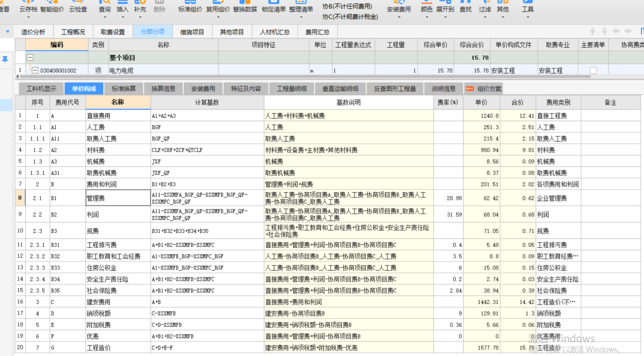Open the 复用组价 dropdown arrow

point(218,17)
